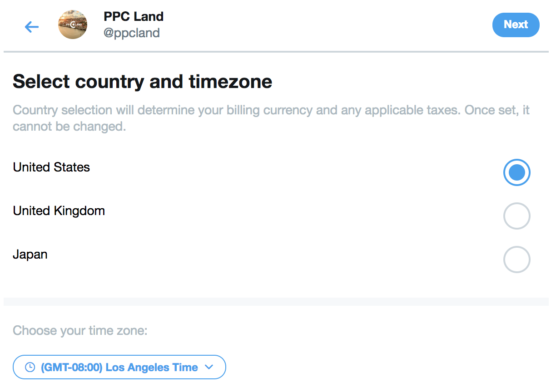
Task: Click the back arrow icon
Action: [x=32, y=27]
